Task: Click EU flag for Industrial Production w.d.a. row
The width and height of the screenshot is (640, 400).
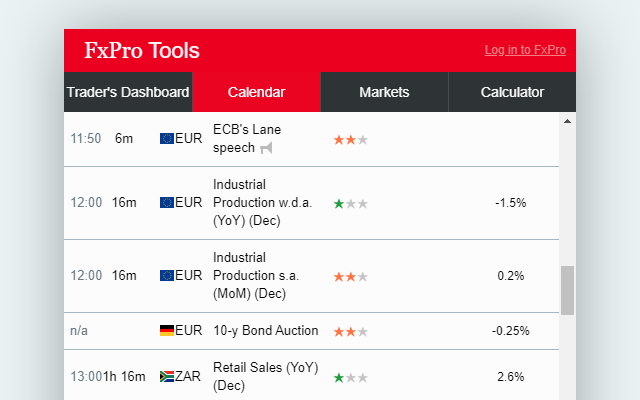Action: tap(166, 203)
